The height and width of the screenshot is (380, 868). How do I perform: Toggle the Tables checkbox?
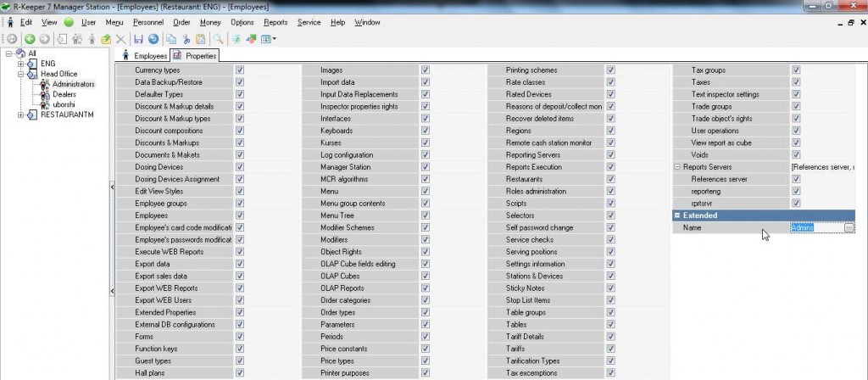[610, 325]
